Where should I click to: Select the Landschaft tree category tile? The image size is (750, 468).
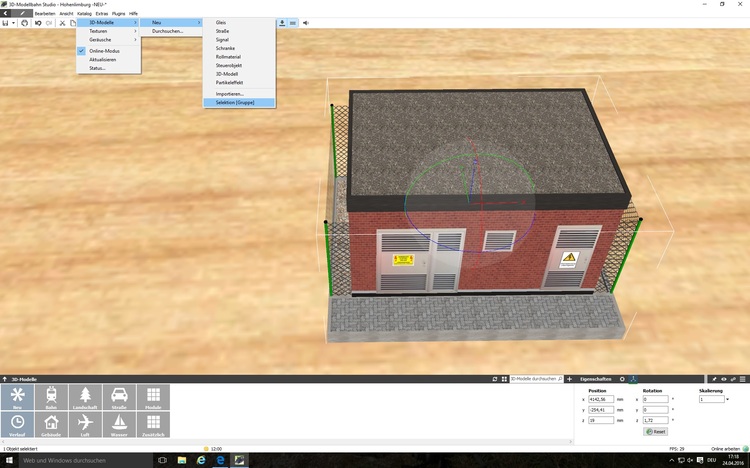[x=85, y=397]
